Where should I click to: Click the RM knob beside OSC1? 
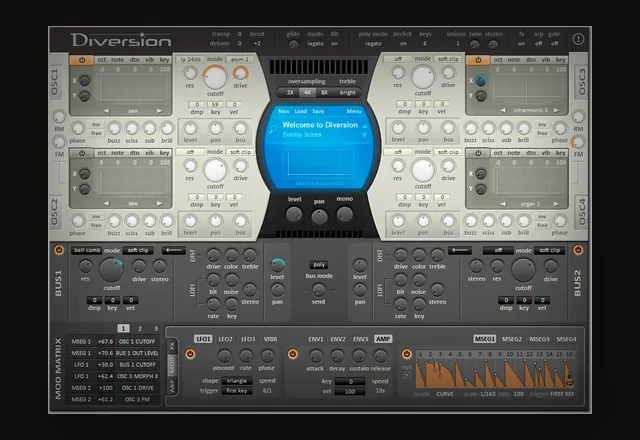click(x=59, y=117)
